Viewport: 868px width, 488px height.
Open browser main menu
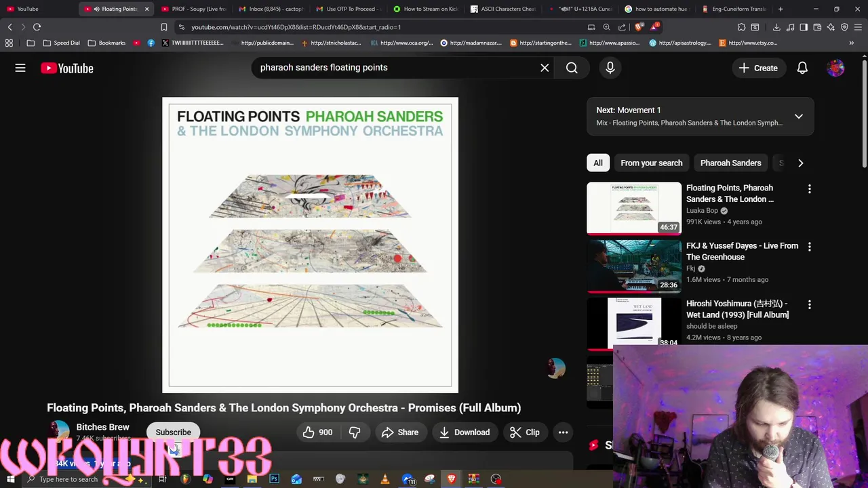[858, 27]
